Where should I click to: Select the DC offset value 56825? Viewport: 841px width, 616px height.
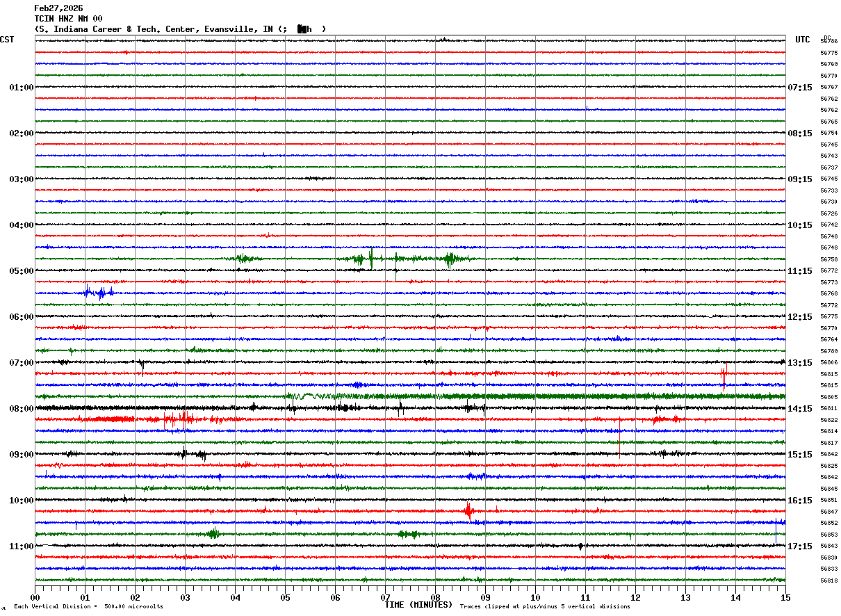tap(828, 466)
